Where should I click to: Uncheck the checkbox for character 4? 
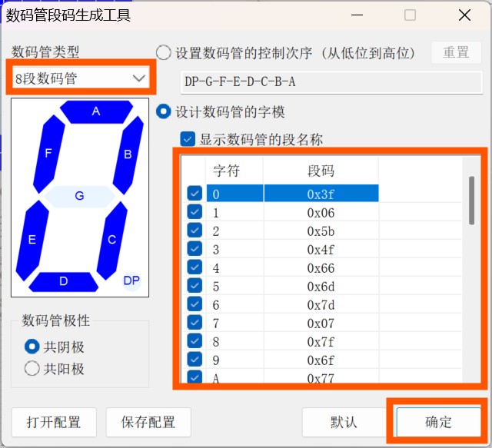[x=194, y=267]
